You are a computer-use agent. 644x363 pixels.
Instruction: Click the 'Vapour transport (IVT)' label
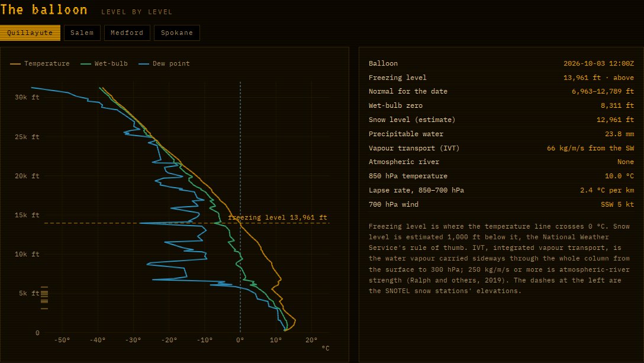coord(414,148)
